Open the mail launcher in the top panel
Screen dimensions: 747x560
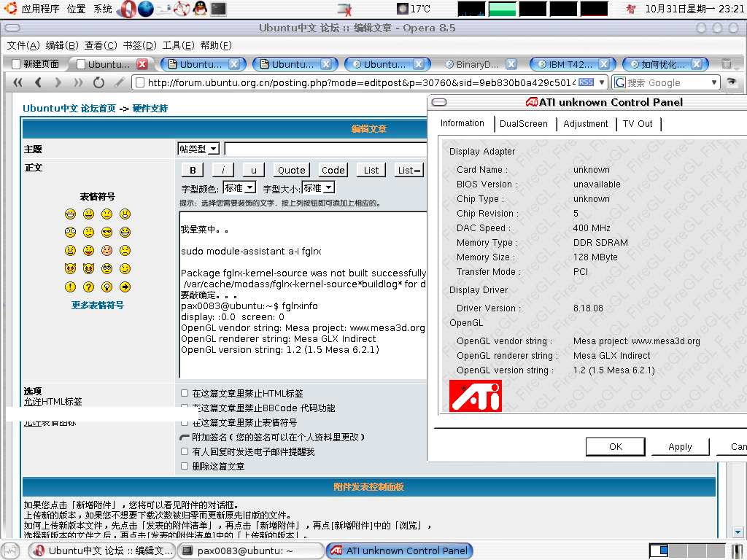[x=163, y=9]
